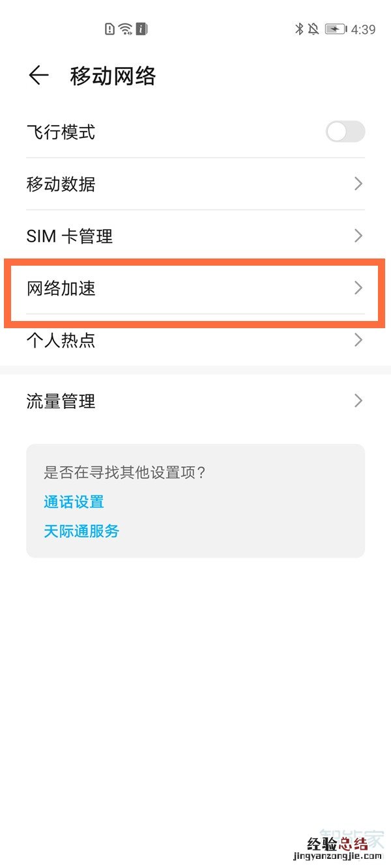Open the 天际通服务 link
This screenshot has height=868, width=391.
pyautogui.click(x=81, y=531)
